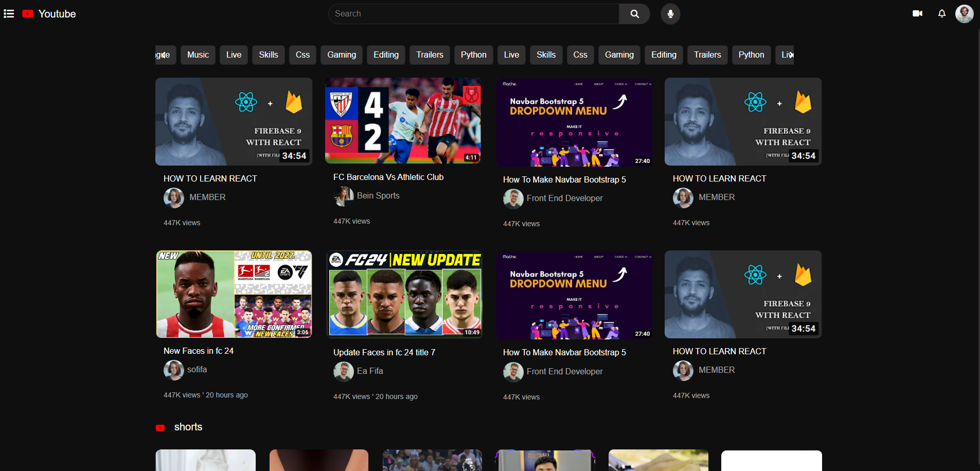Viewport: 980px width, 471px height.
Task: Select the Music category chip
Action: click(x=198, y=55)
